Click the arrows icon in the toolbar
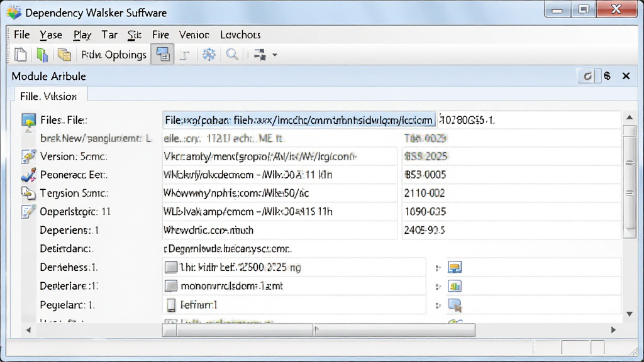Image resolution: width=644 pixels, height=362 pixels. [x=260, y=55]
